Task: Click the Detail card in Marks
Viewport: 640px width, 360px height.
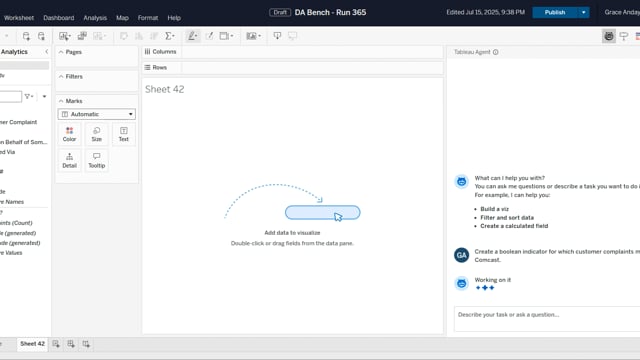Action: point(69,161)
